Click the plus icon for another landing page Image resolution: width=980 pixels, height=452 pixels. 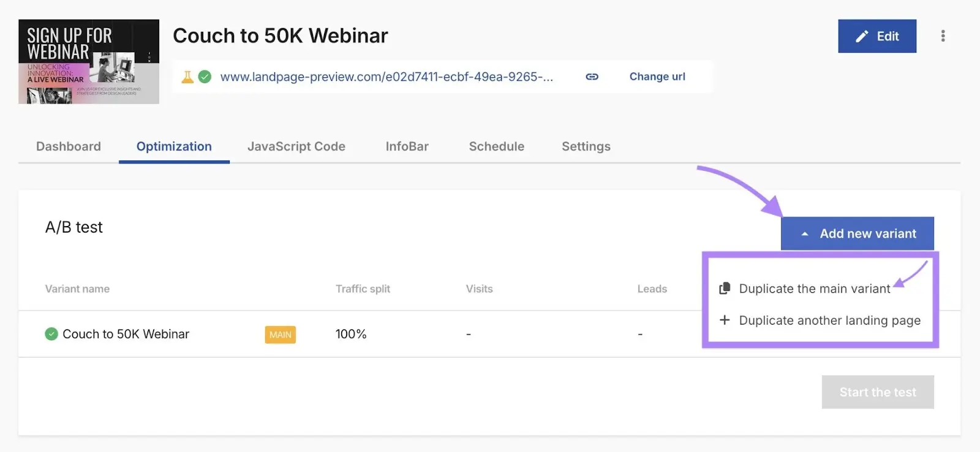[725, 320]
